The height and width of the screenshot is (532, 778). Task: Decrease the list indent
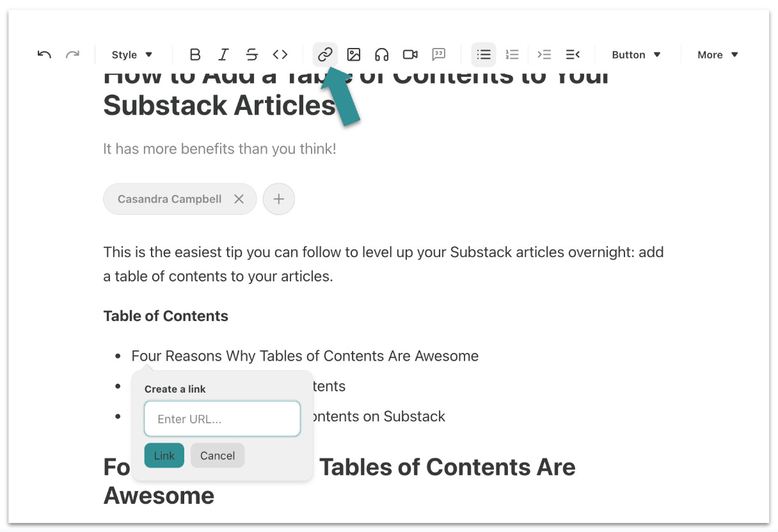click(573, 55)
